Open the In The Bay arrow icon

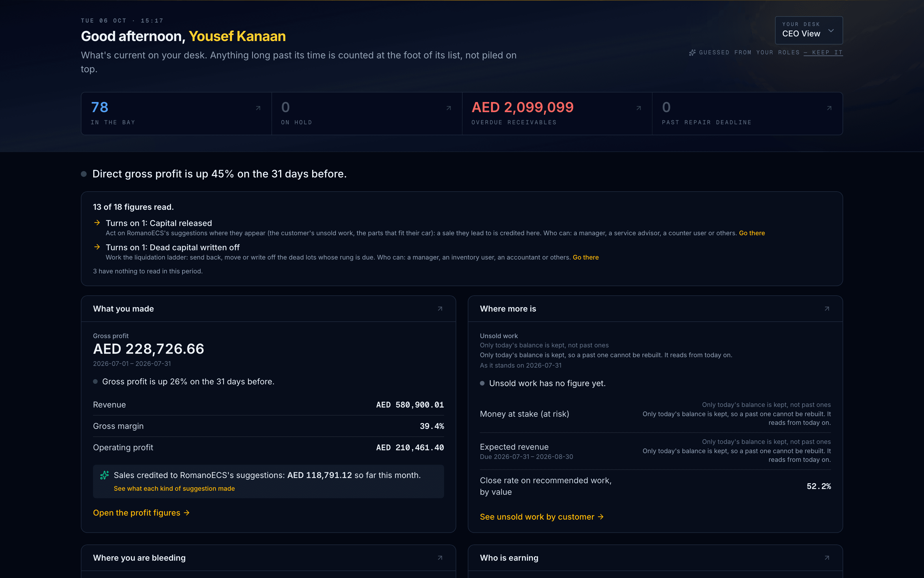258,108
